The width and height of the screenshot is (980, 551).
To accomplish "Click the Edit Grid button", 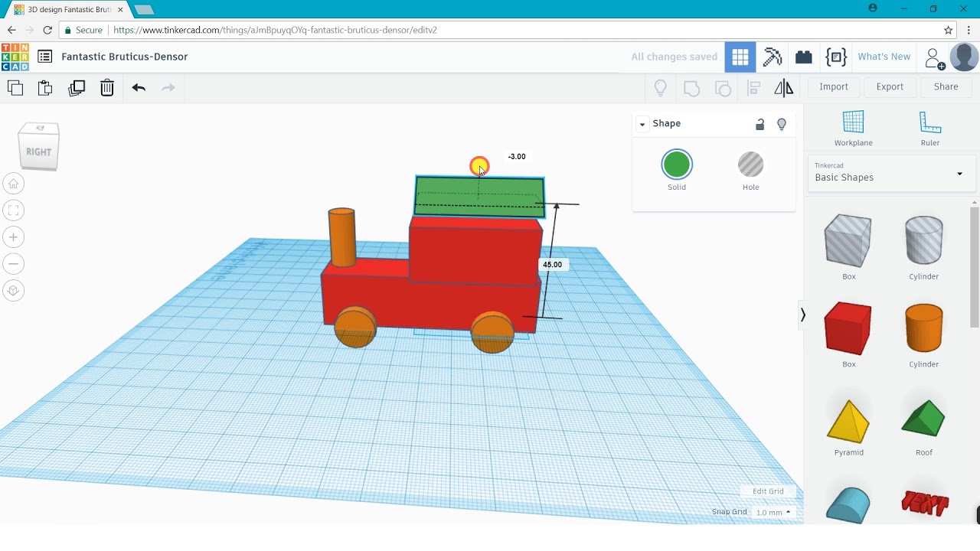I will pyautogui.click(x=768, y=491).
